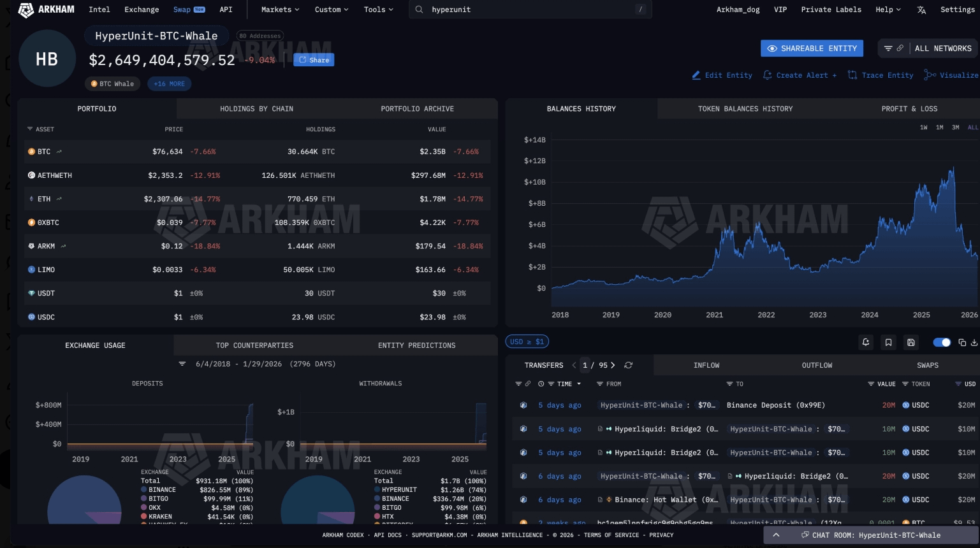Click the Edit Entity link
Screen dimensions: 980x548
722,75
